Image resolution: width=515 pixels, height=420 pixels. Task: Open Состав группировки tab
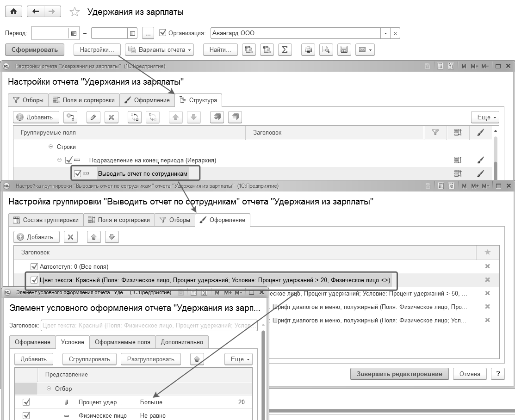point(46,220)
